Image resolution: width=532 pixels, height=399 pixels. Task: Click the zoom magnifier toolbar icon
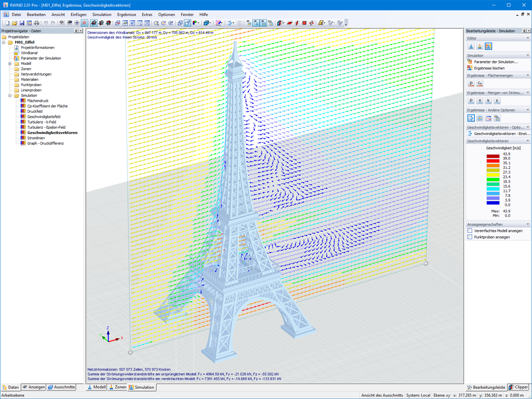139,23
